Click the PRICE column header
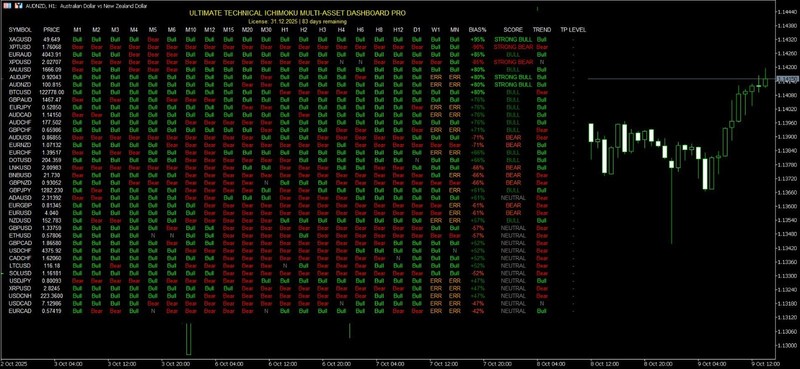The image size is (800, 369). click(x=52, y=30)
